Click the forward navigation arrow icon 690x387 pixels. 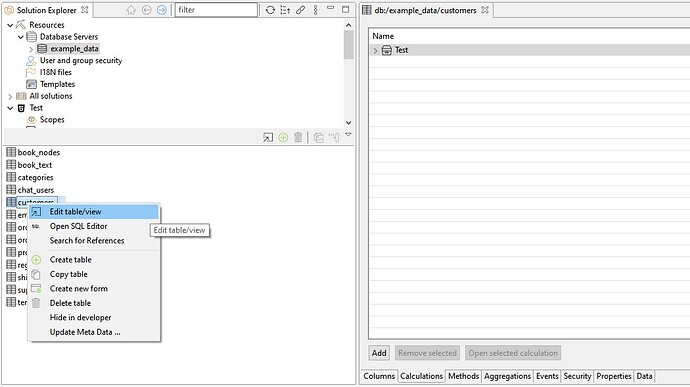[x=161, y=10]
